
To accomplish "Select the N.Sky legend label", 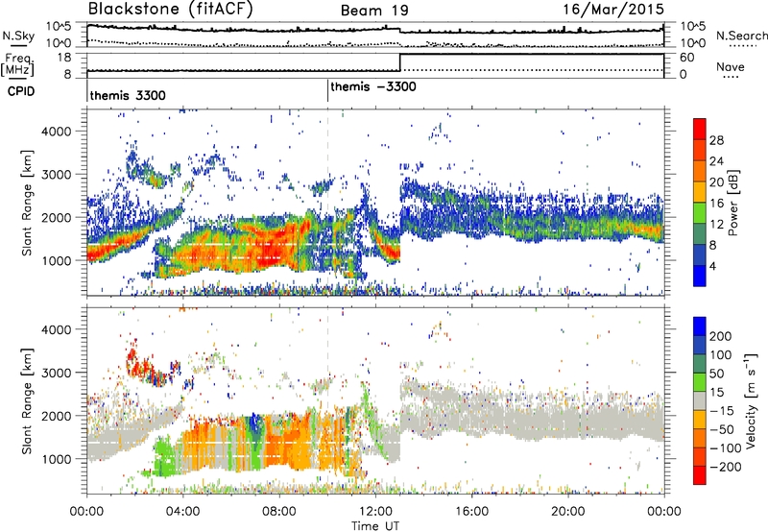I will (18, 36).
